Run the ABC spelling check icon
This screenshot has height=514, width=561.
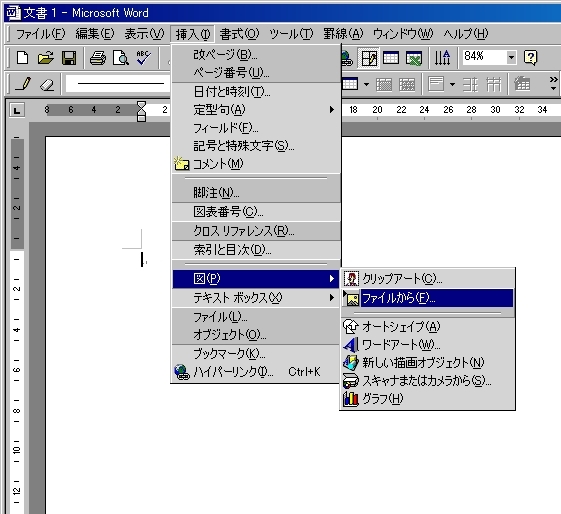click(x=144, y=58)
